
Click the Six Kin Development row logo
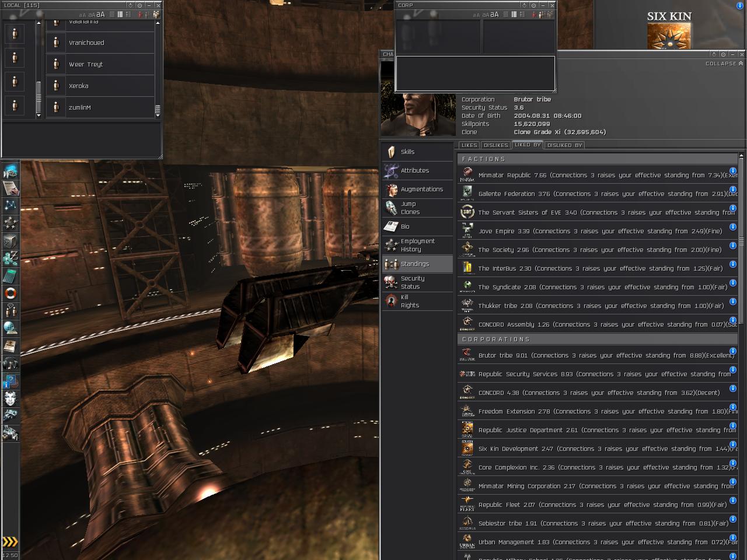(x=467, y=448)
